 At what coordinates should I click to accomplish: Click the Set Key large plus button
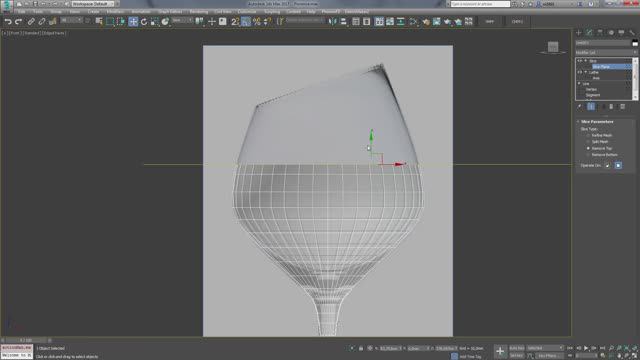(500, 351)
